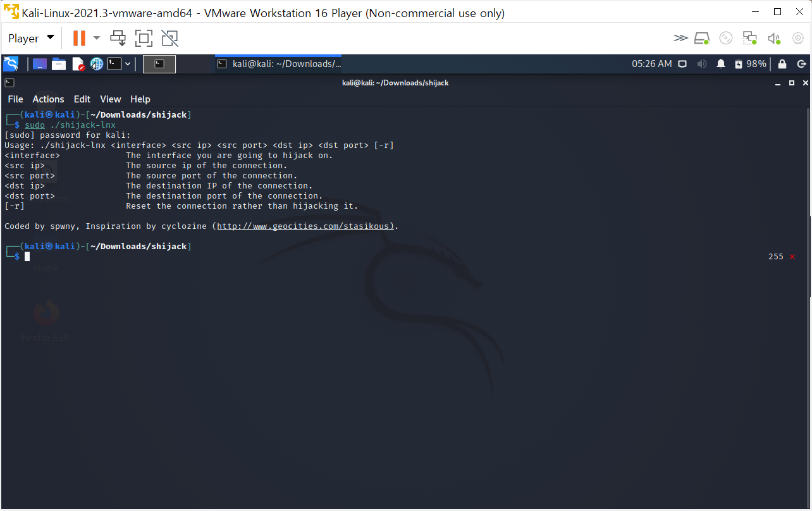
Task: Open the terminal File menu
Action: coord(15,99)
